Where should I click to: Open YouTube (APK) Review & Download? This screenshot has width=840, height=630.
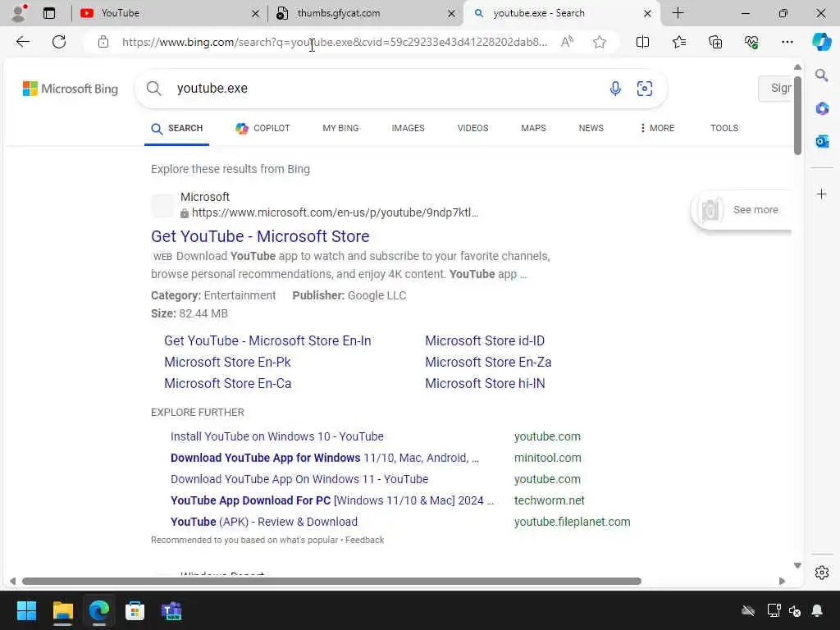tap(264, 522)
